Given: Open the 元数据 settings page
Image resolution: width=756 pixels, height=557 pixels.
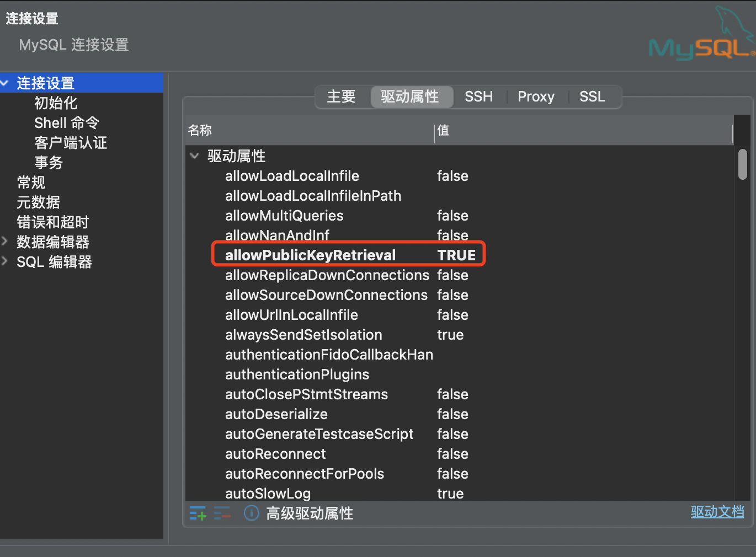Looking at the screenshot, I should click(38, 202).
